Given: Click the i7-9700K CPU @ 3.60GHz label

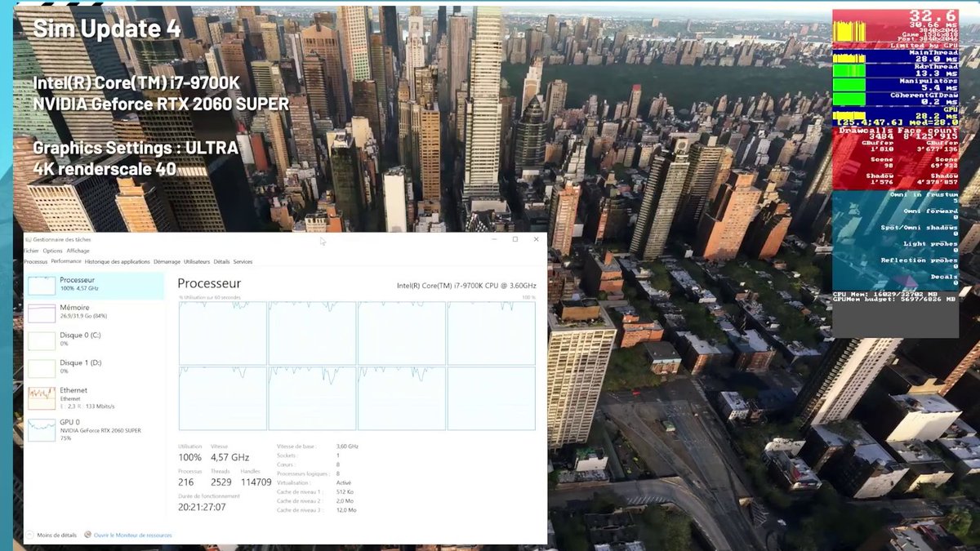Looking at the screenshot, I should click(x=466, y=286).
